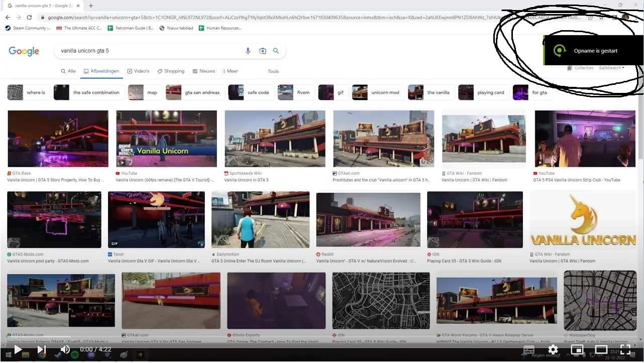Select the Afbeeldingen tab
The width and height of the screenshot is (644, 363).
[101, 71]
